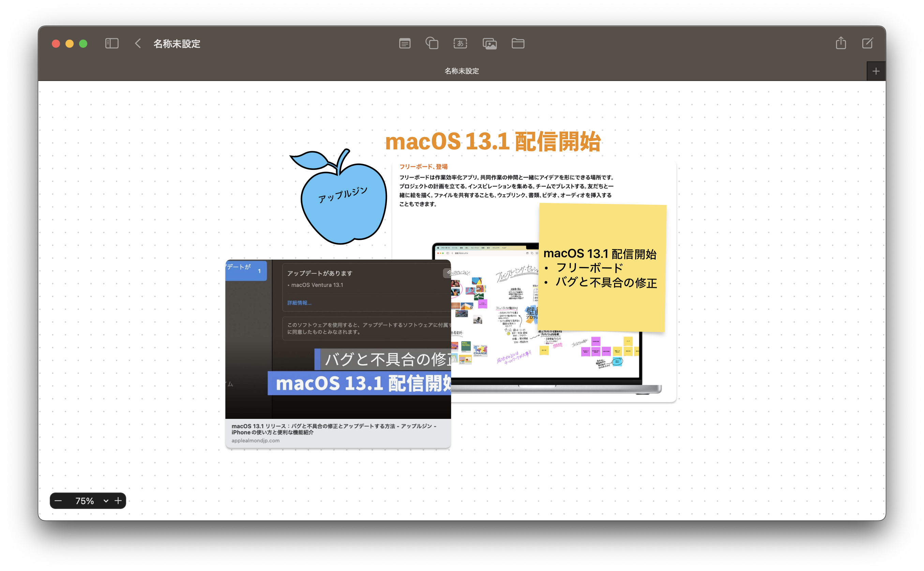
Task: Select the orange macOS 13.1 配信開始 heading
Action: pos(493,142)
